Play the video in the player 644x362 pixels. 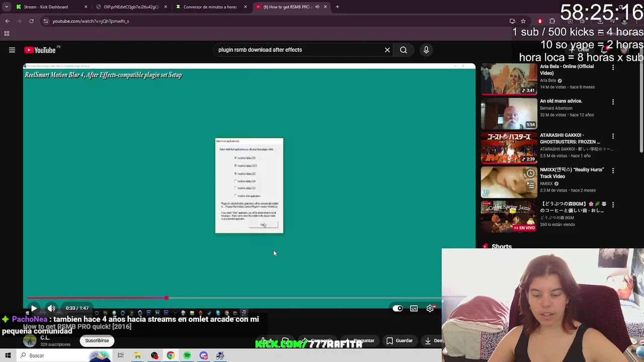(34, 308)
